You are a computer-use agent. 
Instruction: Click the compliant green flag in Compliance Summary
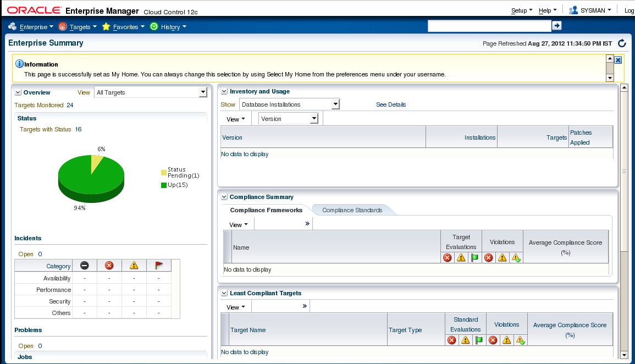click(x=474, y=257)
